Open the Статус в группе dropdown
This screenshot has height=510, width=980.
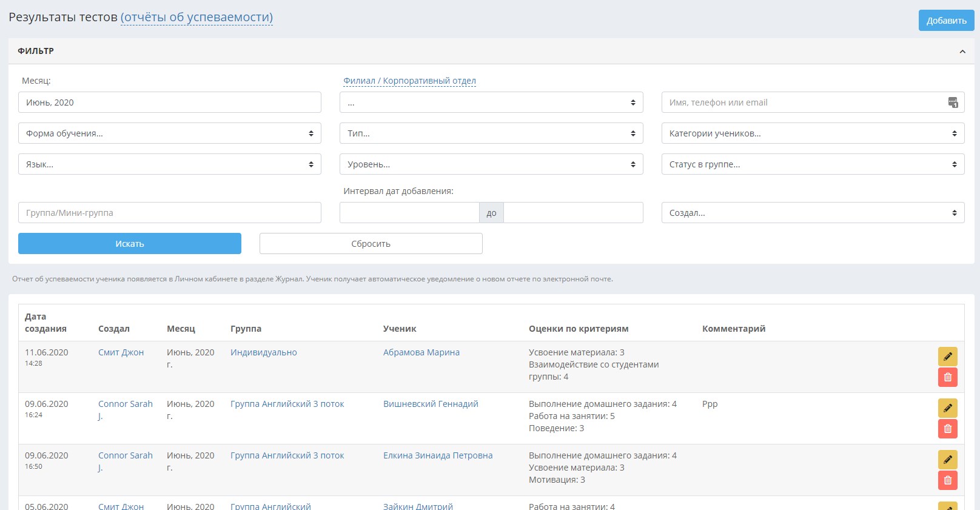(813, 164)
